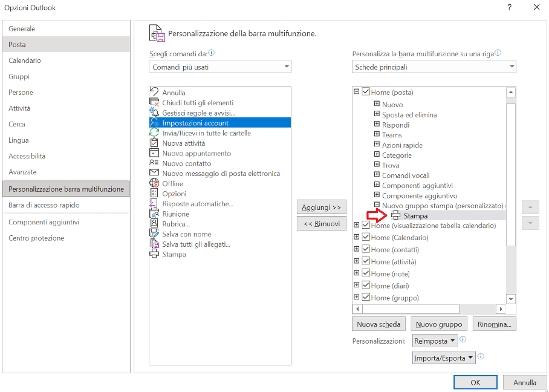Select the Impostazioni account icon
The width and height of the screenshot is (549, 392).
point(154,123)
